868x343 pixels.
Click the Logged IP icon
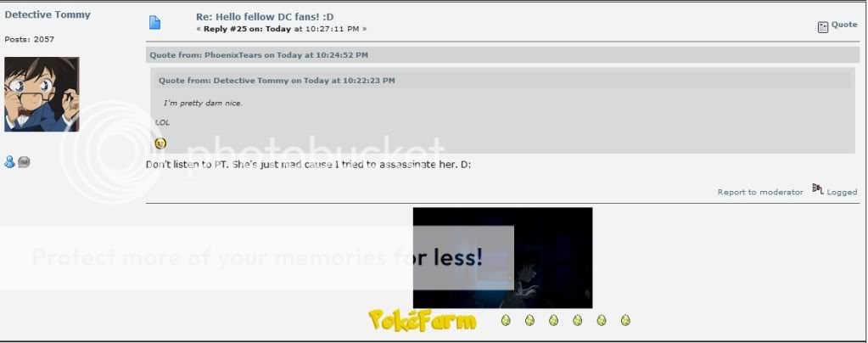click(818, 188)
